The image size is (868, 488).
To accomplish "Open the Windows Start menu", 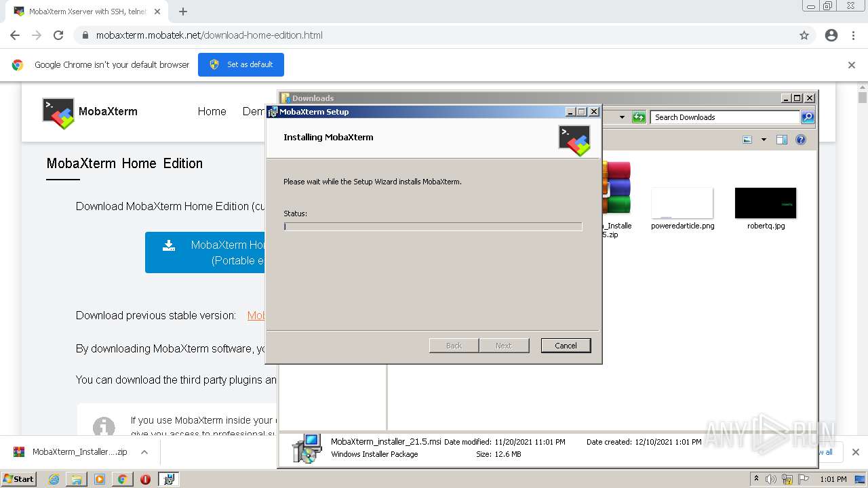I will click(19, 479).
